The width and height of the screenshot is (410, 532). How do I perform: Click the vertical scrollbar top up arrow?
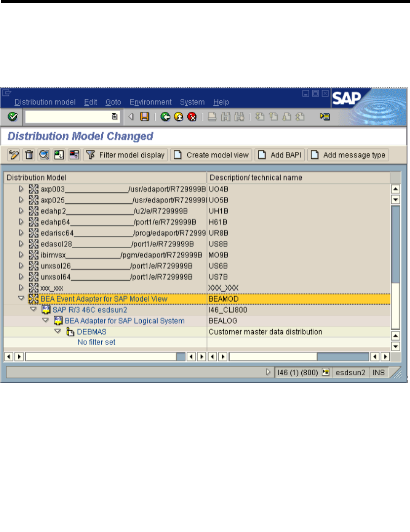[x=396, y=189]
